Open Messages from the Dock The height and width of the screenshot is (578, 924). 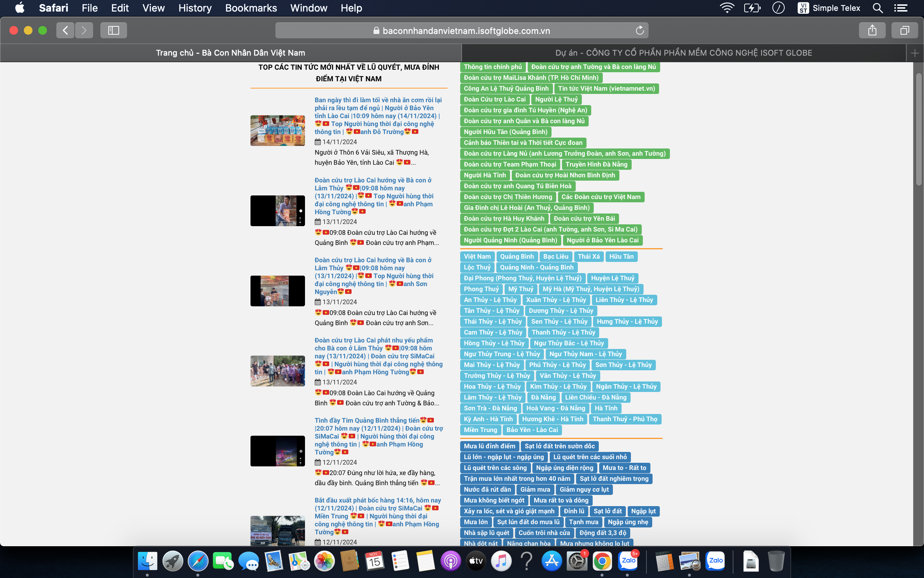click(x=248, y=561)
